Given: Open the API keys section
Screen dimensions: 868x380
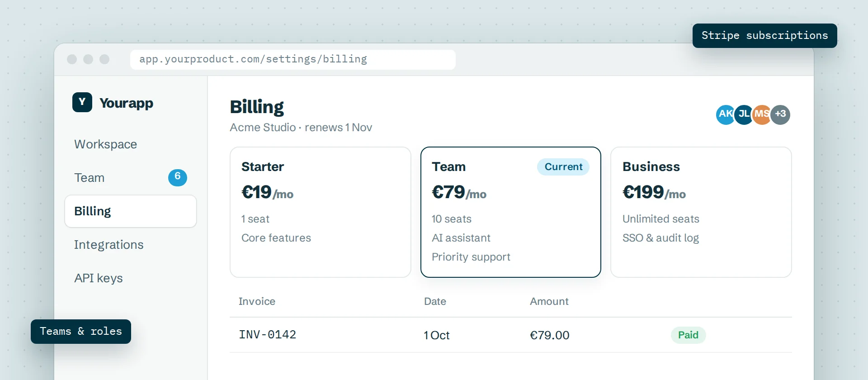Looking at the screenshot, I should (99, 278).
